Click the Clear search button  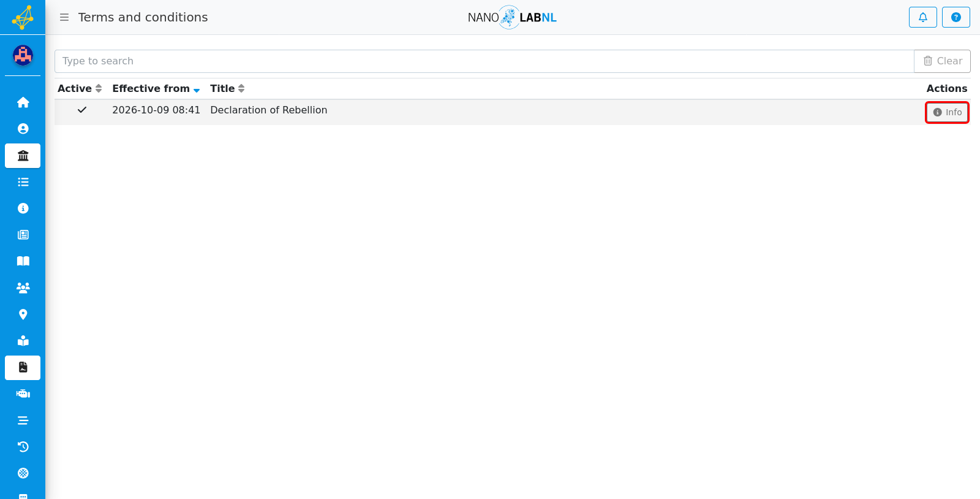click(x=942, y=61)
